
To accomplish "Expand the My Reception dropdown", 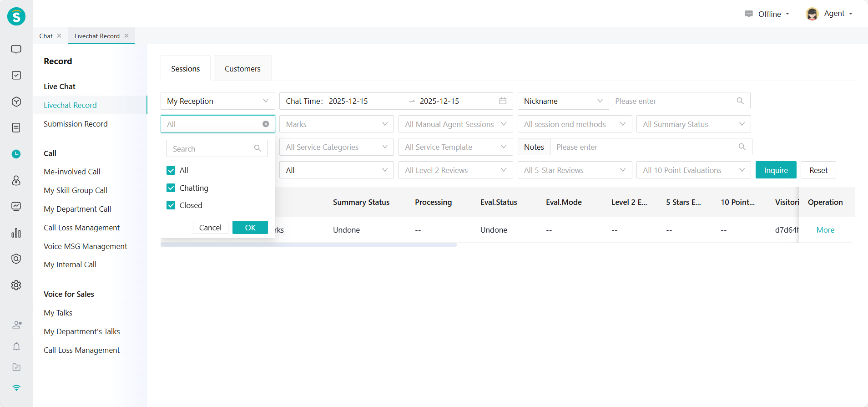I will (217, 101).
